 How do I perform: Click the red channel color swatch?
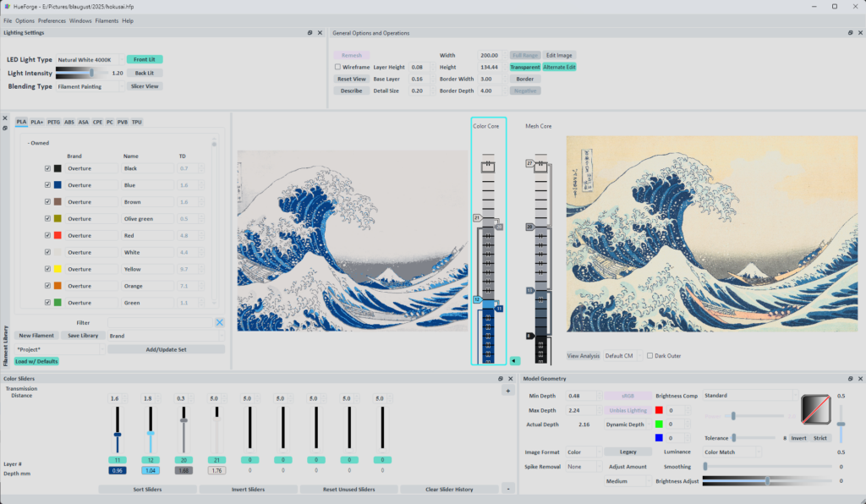tap(659, 410)
